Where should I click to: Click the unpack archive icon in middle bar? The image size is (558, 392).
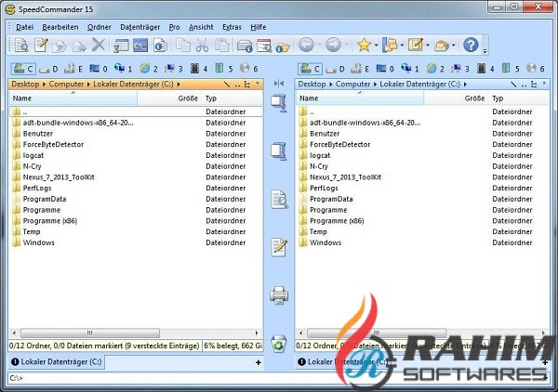pos(279,151)
